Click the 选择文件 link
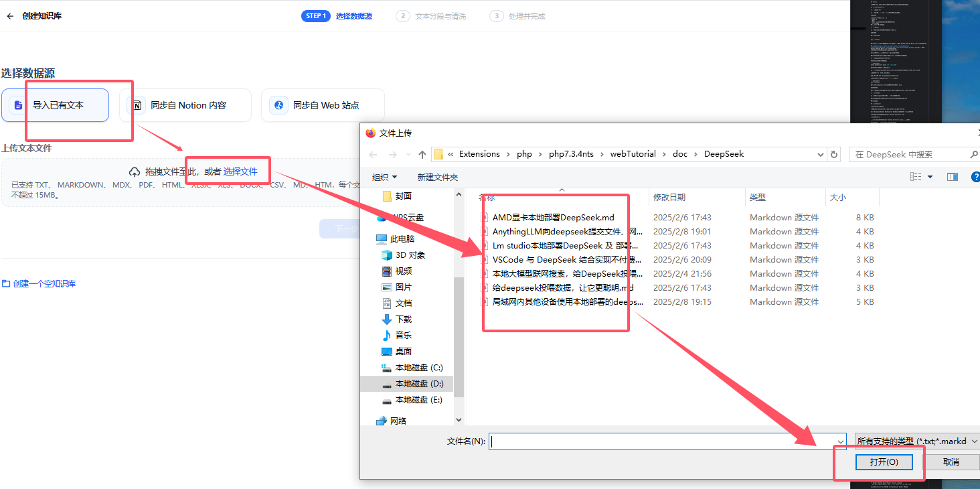Viewport: 980px width, 489px height. tap(240, 171)
